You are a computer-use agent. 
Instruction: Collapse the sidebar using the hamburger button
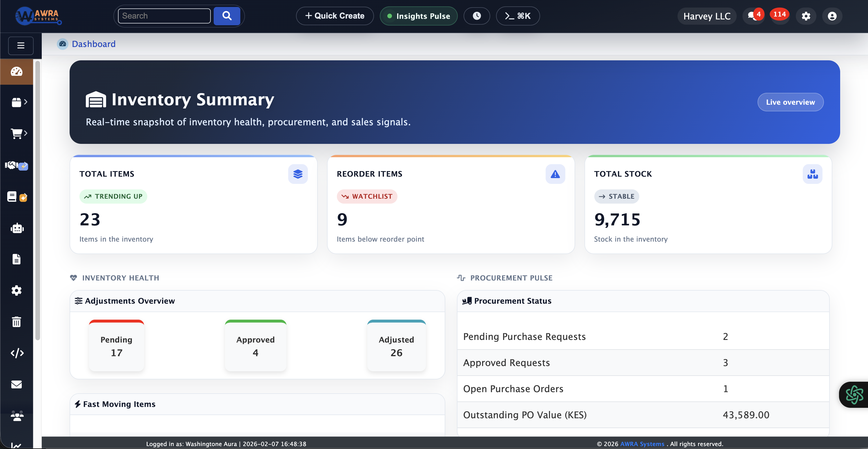[x=21, y=46]
